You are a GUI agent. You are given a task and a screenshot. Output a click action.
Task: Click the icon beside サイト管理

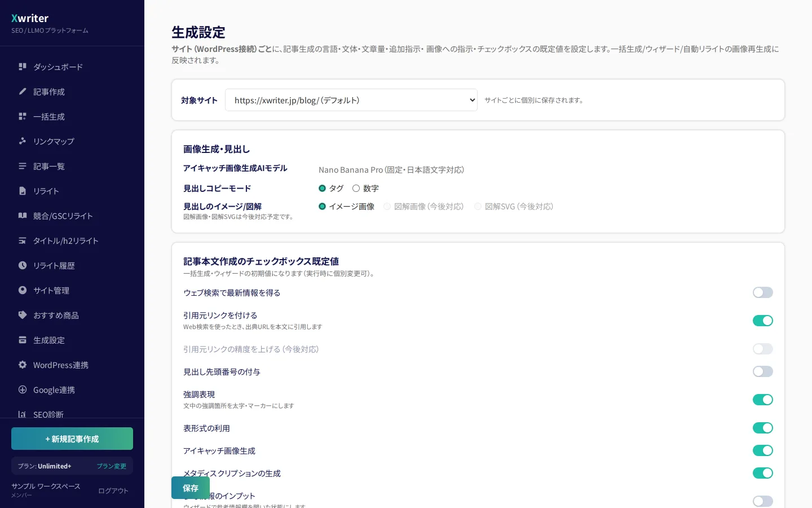tap(23, 290)
